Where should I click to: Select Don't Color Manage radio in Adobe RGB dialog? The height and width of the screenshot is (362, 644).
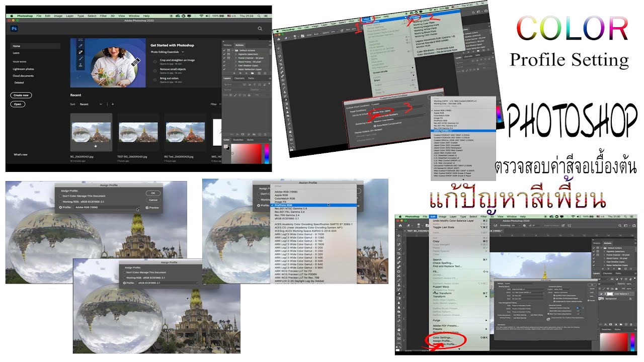(x=60, y=196)
